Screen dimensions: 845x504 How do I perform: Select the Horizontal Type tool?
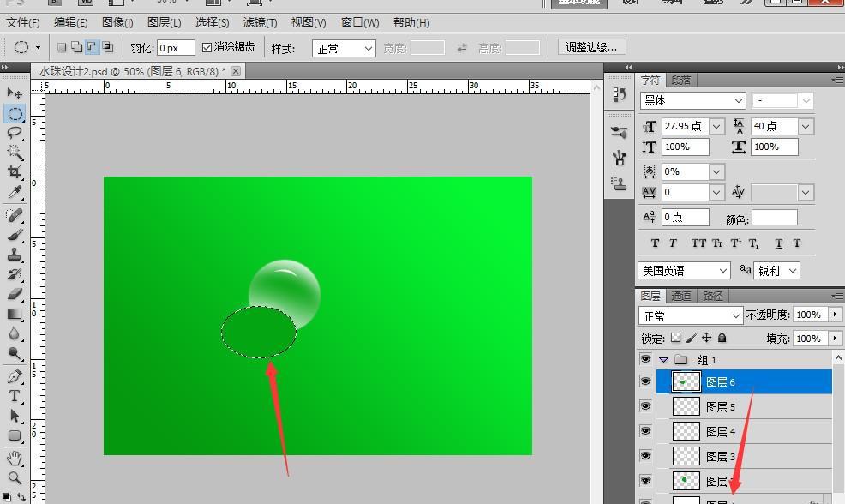pyautogui.click(x=15, y=396)
